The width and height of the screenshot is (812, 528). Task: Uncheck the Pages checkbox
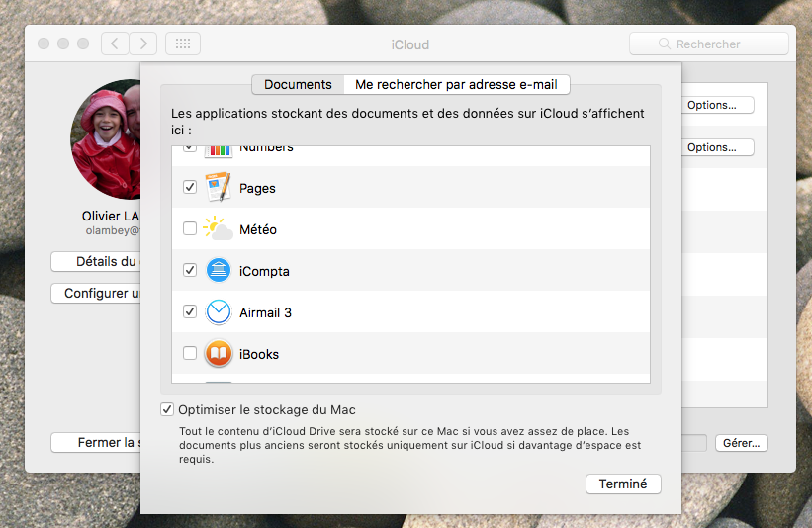click(190, 187)
